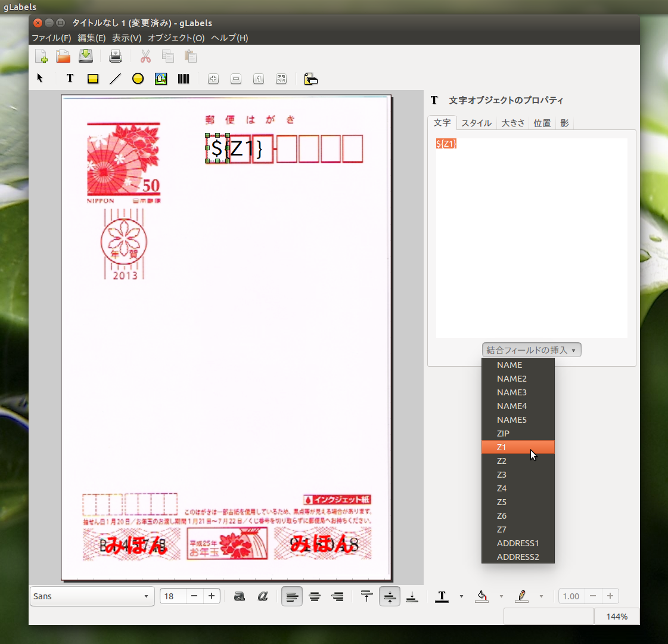Choose the Image object tool
Viewport: 668px width, 644px height.
[x=161, y=79]
